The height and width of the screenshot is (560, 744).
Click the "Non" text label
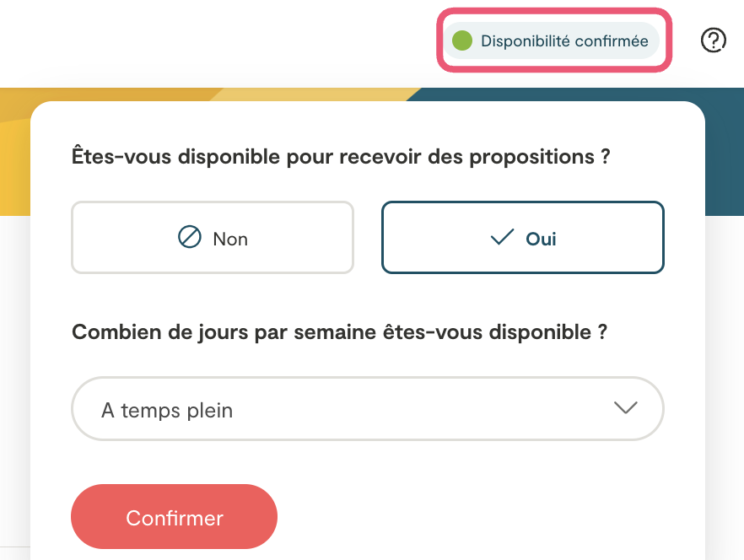point(230,239)
